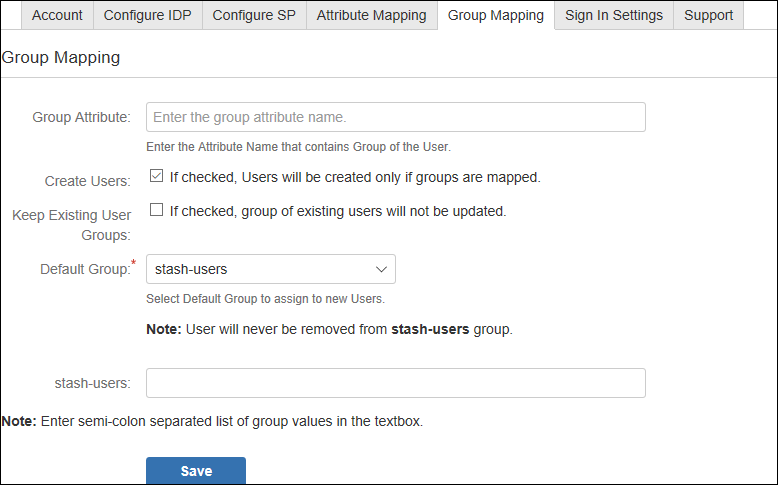Switch to the Configure IDP tab

[x=147, y=15]
